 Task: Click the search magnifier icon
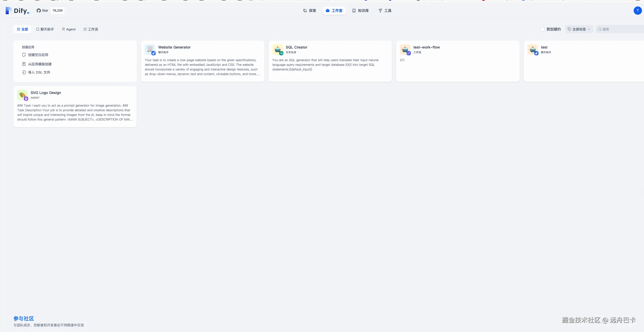tap(600, 29)
